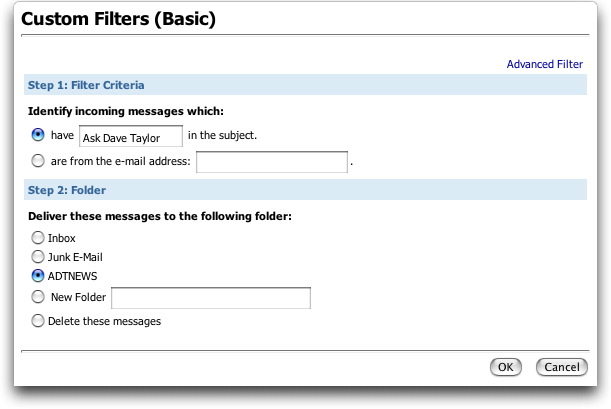Dismiss the dialog with the Cancel button
Image resolution: width=611 pixels, height=409 pixels.
[x=562, y=367]
